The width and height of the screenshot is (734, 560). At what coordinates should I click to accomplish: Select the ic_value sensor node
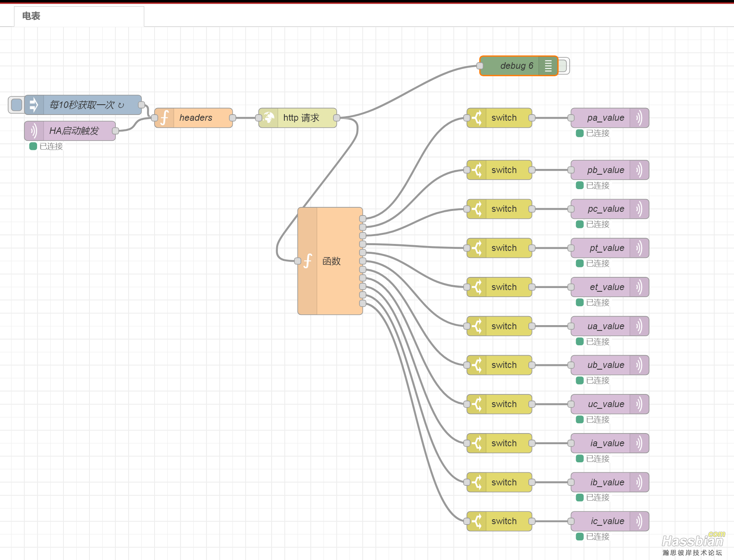(x=610, y=521)
